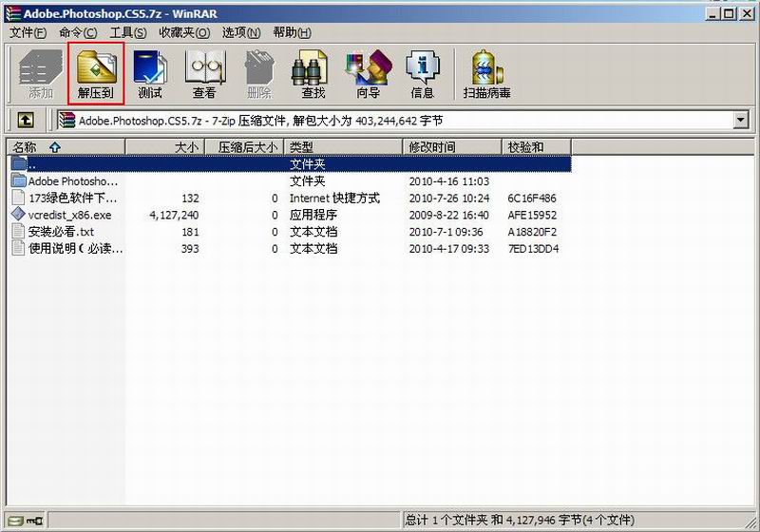The image size is (760, 532).
Task: Click size value 4,127,240
Action: [174, 215]
